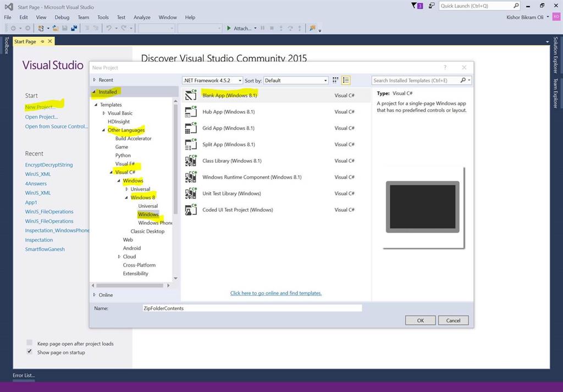Click the New Project toolbar icon
The width and height of the screenshot is (563, 392).
[41, 28]
